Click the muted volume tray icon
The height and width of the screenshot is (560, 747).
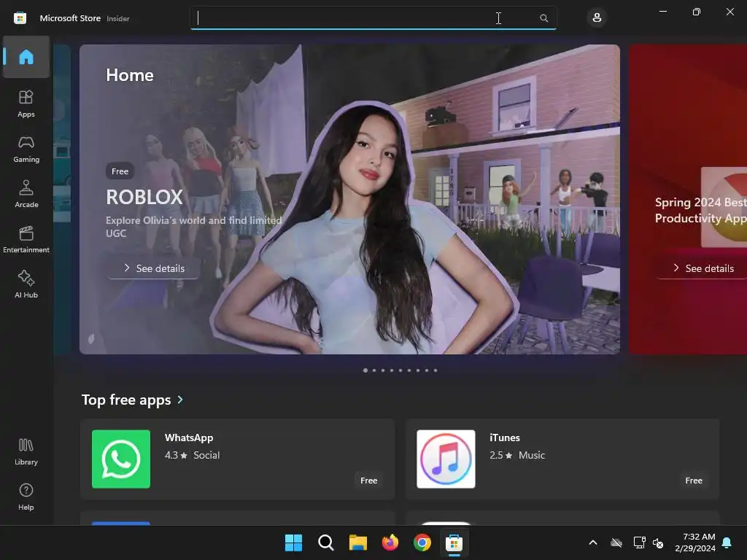coord(658,542)
